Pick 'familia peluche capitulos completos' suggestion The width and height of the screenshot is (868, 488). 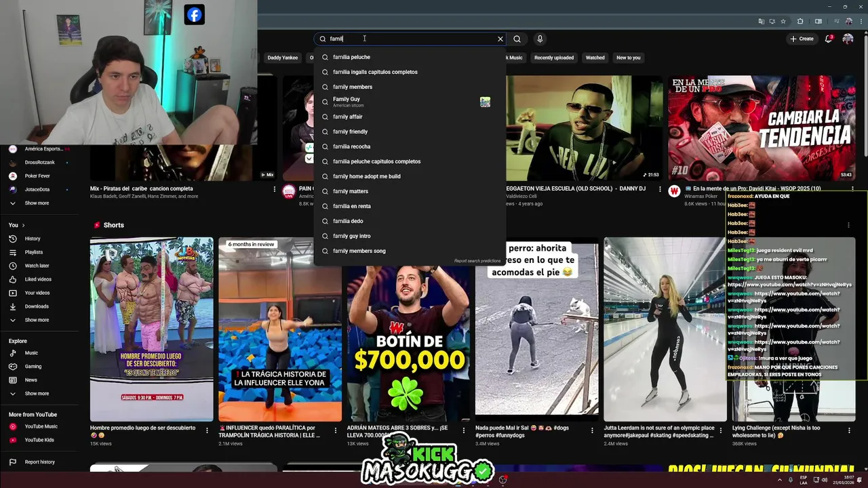pyautogui.click(x=410, y=161)
